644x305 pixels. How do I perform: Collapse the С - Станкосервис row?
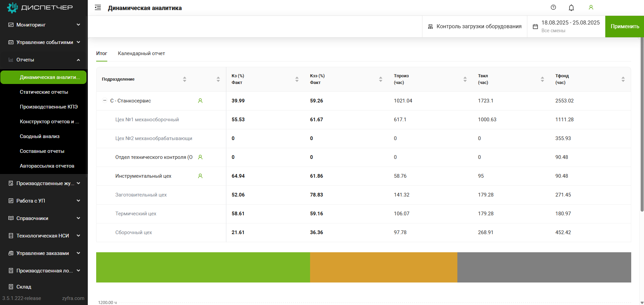105,100
